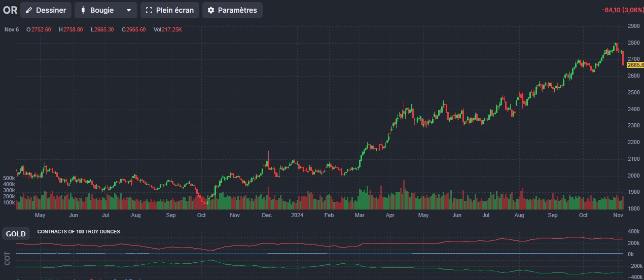644x280 pixels.
Task: Click the 2900 level on price axis
Action: (633, 26)
